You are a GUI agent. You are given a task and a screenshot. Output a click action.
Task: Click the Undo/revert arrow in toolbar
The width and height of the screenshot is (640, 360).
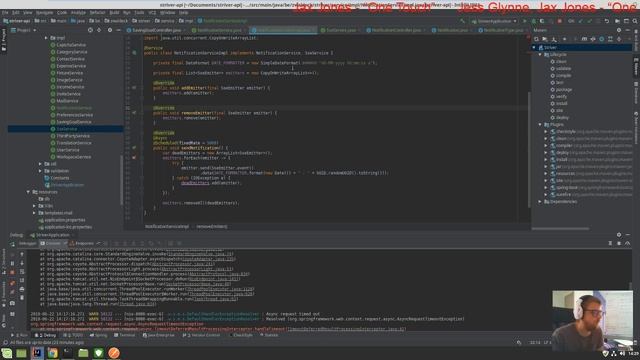607,21
